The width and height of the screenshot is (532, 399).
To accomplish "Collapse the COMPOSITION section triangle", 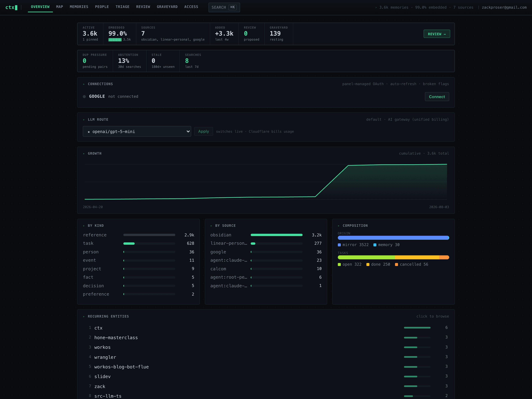I will coord(339,226).
